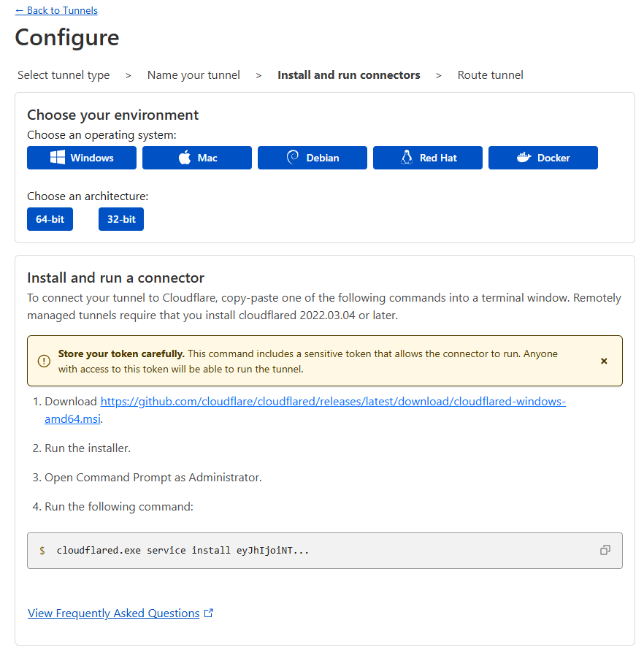Click the external link icon beside FAQ
The height and width of the screenshot is (650, 644).
click(209, 613)
